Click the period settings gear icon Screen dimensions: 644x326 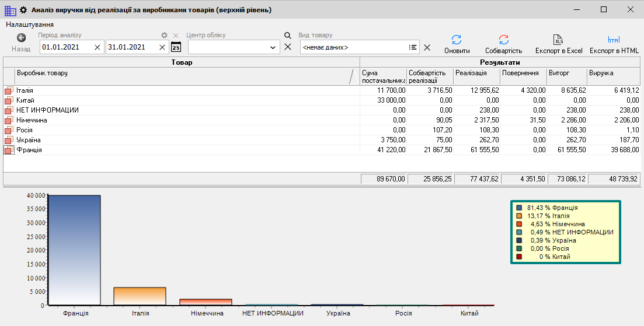(x=165, y=36)
